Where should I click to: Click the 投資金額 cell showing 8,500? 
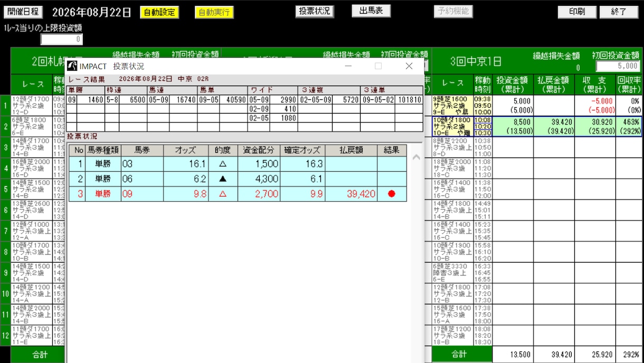coord(513,127)
